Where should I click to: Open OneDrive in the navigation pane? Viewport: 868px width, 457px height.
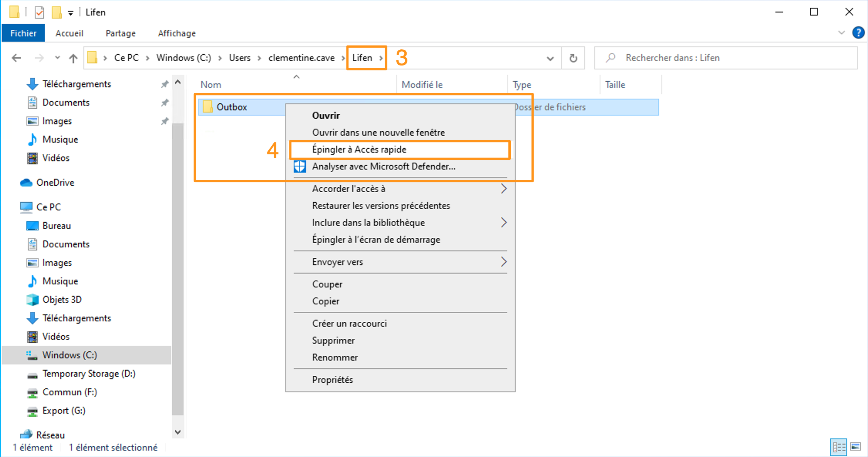(55, 183)
